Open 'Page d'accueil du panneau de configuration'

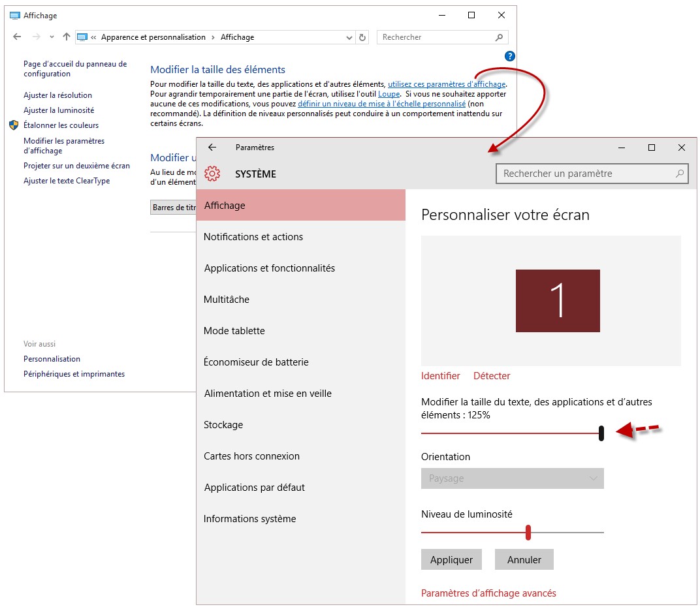click(x=75, y=69)
